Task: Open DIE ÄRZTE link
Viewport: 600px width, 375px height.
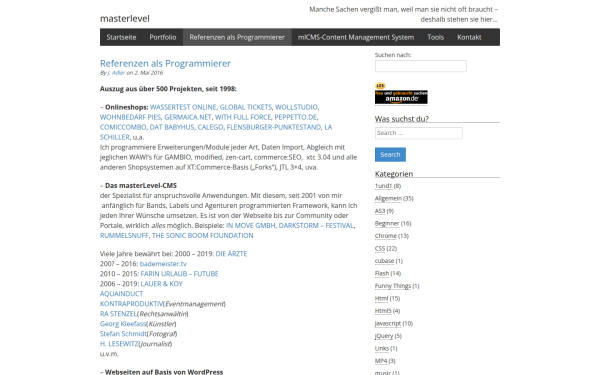Action: [231, 254]
